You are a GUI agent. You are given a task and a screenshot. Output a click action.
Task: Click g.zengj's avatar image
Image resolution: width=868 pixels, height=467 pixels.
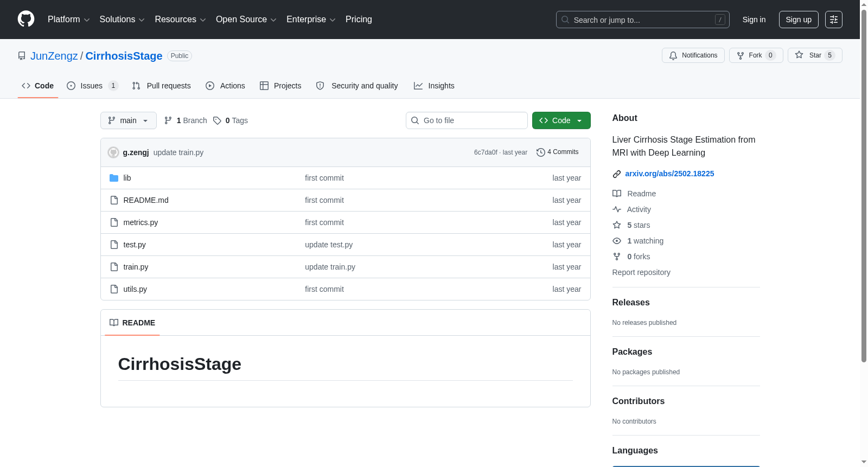pos(113,152)
